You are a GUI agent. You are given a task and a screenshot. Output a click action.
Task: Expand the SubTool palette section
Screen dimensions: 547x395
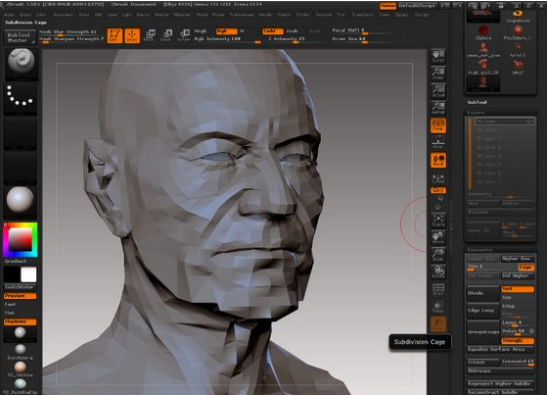(x=477, y=102)
